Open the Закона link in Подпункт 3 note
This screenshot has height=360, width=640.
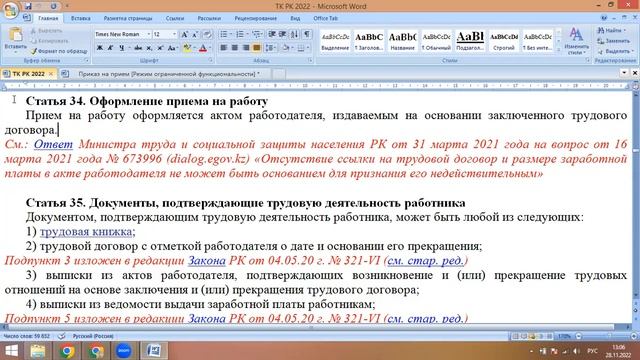tap(207, 260)
